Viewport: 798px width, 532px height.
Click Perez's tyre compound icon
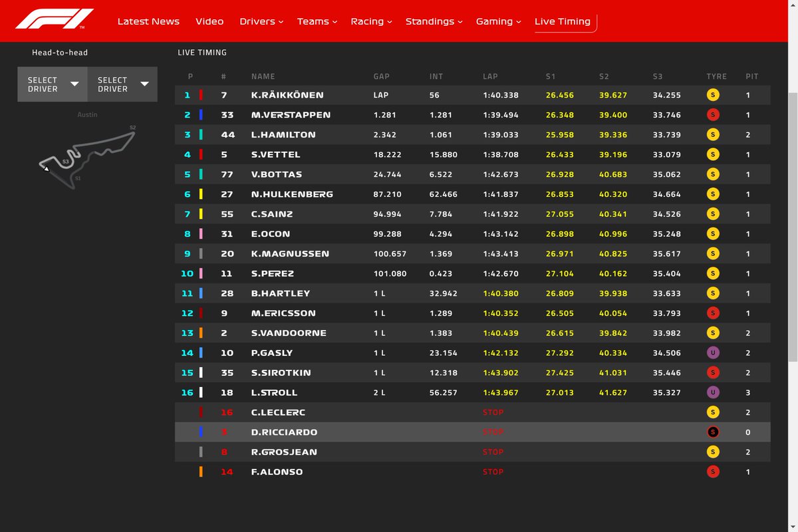(713, 273)
